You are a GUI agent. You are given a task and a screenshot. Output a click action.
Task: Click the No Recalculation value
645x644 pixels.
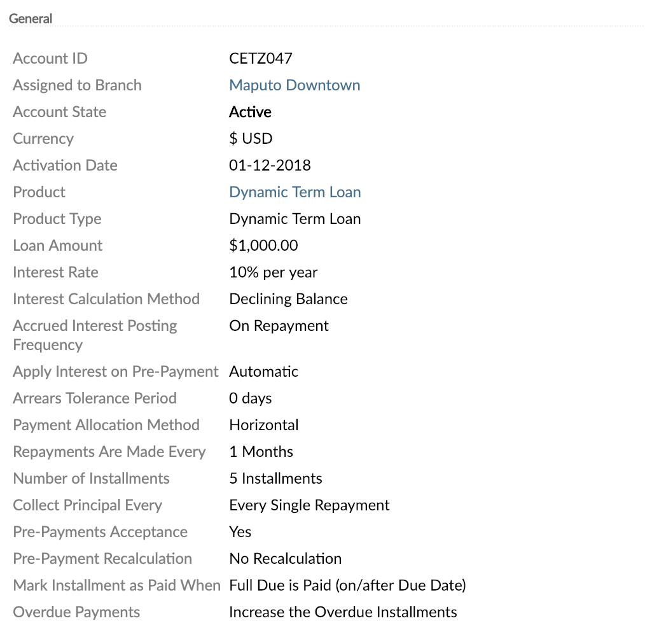[285, 558]
